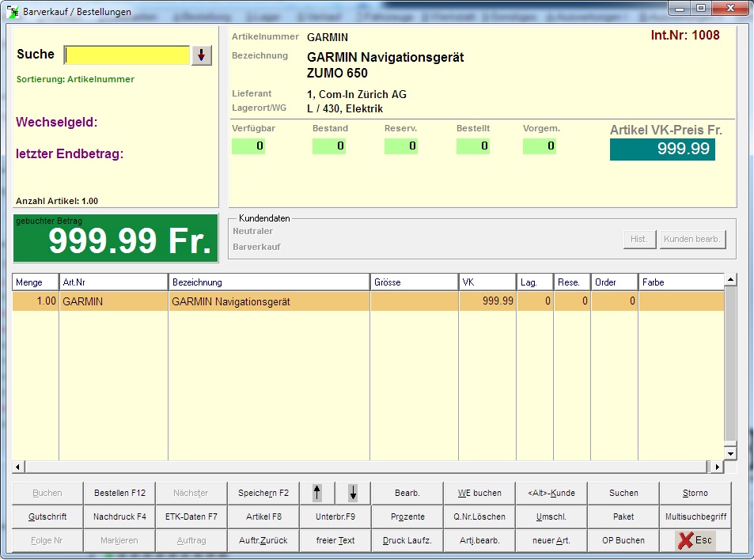Image resolution: width=754 pixels, height=560 pixels.
Task: Open the Suche dropdown with red arrow
Action: point(202,55)
